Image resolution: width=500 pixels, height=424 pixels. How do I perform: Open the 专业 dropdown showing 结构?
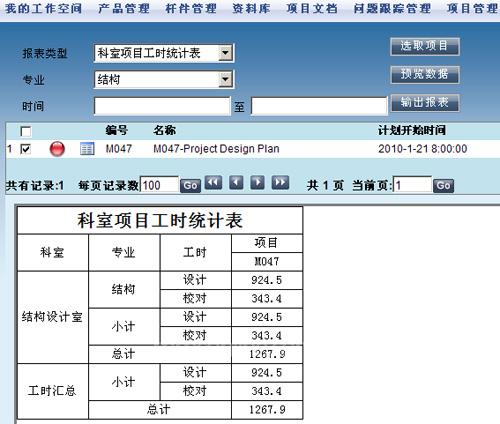(164, 80)
